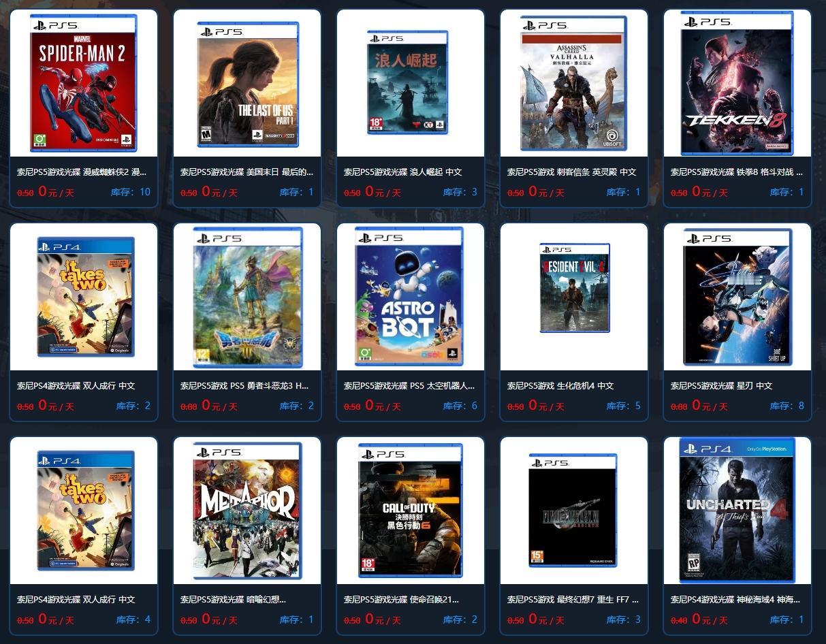
Task: Click the 最终幻想7 重生 FF7 title
Action: pos(573,600)
